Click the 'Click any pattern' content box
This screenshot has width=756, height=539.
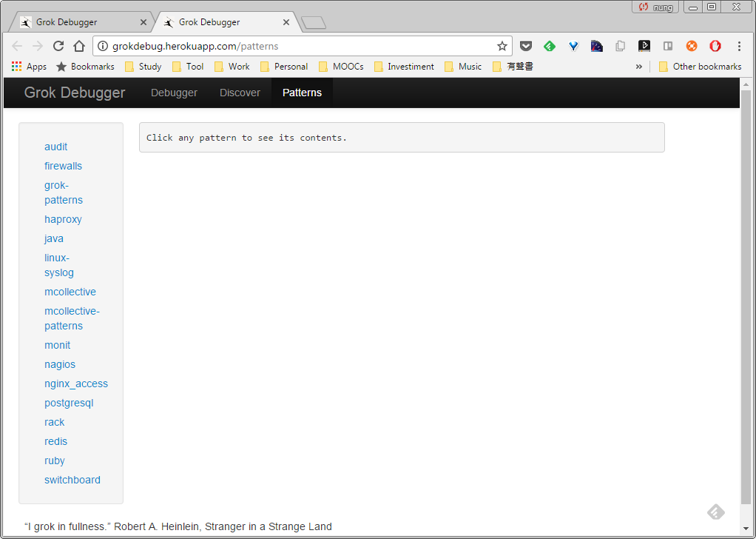coord(402,138)
